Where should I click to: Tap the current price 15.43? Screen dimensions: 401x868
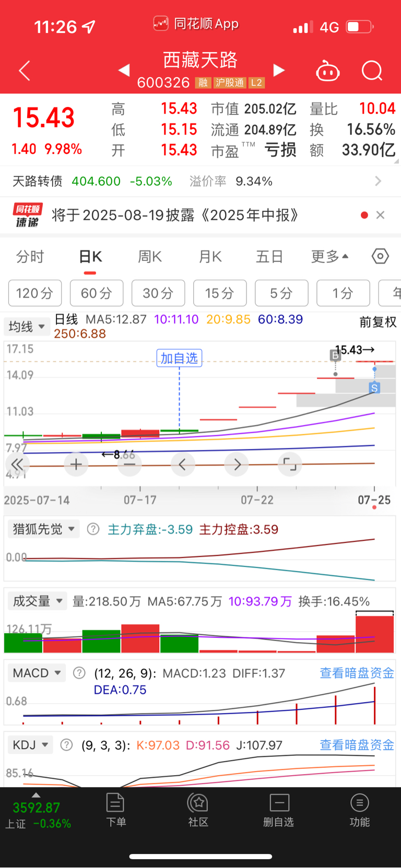point(44,117)
